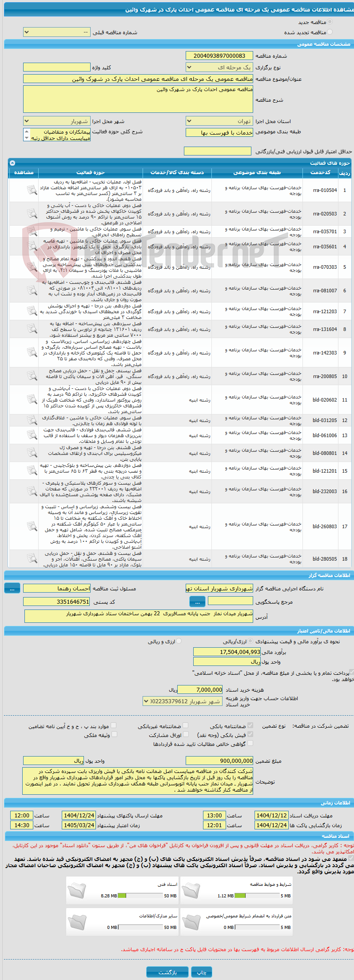Select the ارزی/ریالی radio option

pos(251,641)
